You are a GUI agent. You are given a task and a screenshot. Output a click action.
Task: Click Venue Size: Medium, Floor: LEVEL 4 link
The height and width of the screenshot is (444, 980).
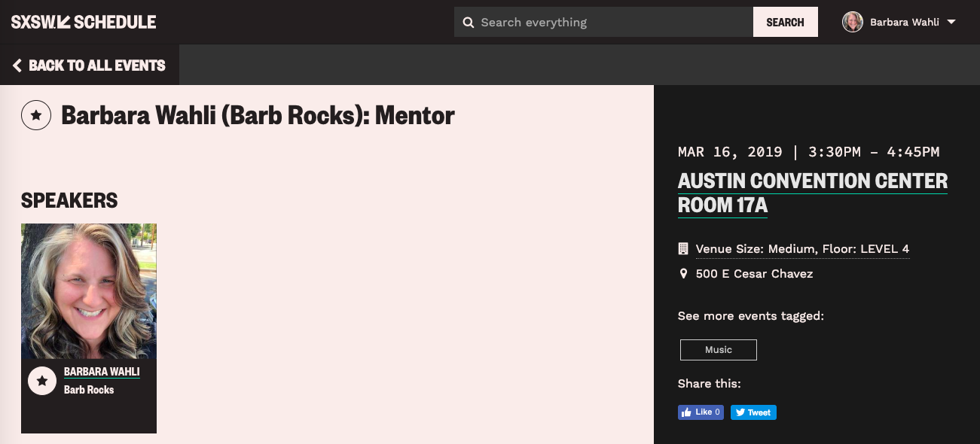802,249
